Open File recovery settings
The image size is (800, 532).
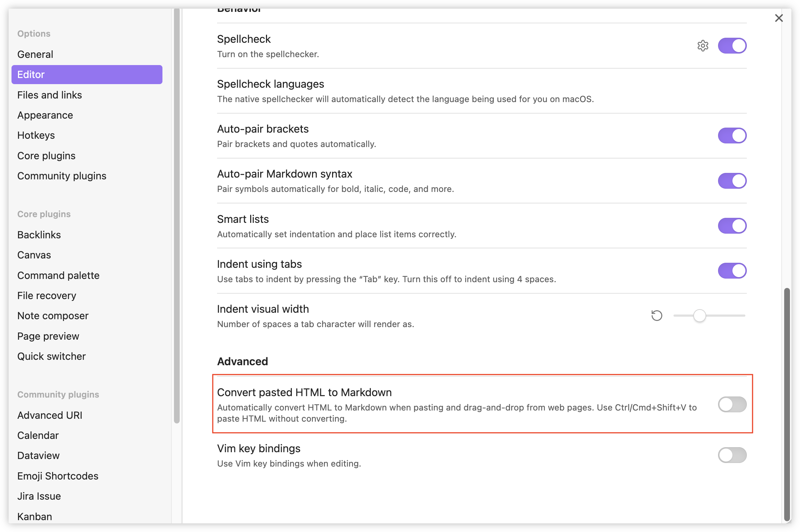47,295
